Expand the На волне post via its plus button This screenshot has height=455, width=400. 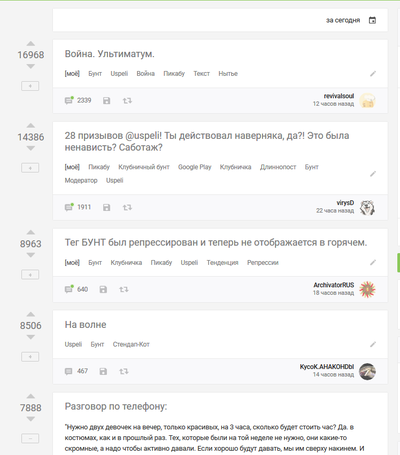30,357
